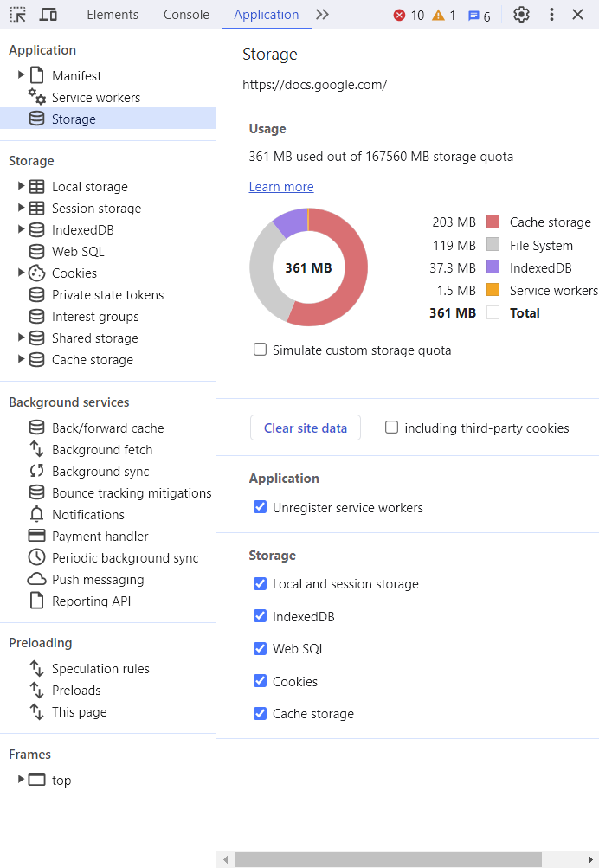Toggle the device toolbar icon
Screen dimensions: 599x868
(x=48, y=15)
